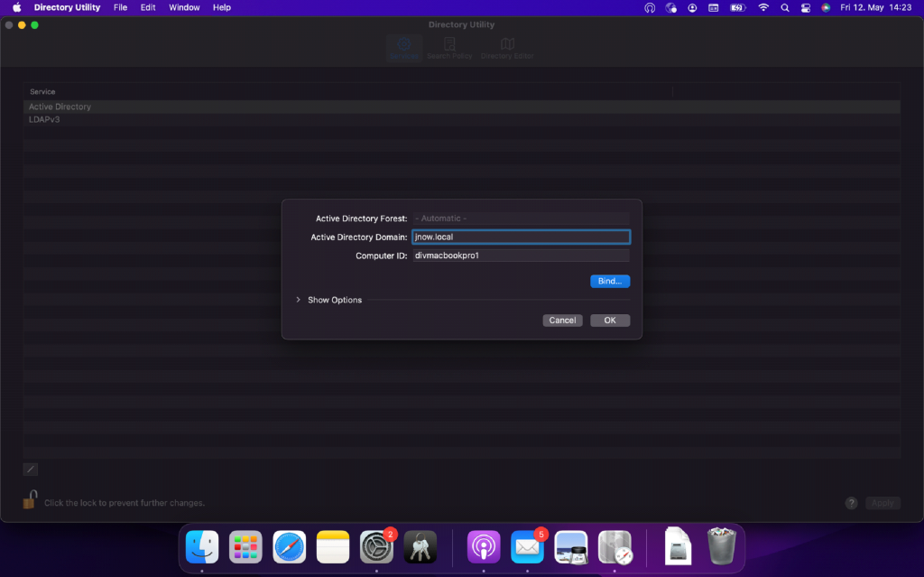
Task: Open Control Center in the menu bar
Action: pyautogui.click(x=805, y=7)
